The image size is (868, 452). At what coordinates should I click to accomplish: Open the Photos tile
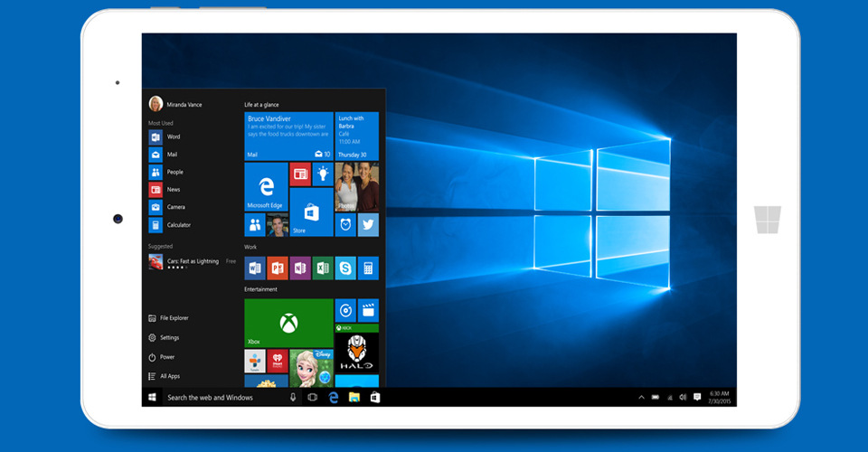357,187
